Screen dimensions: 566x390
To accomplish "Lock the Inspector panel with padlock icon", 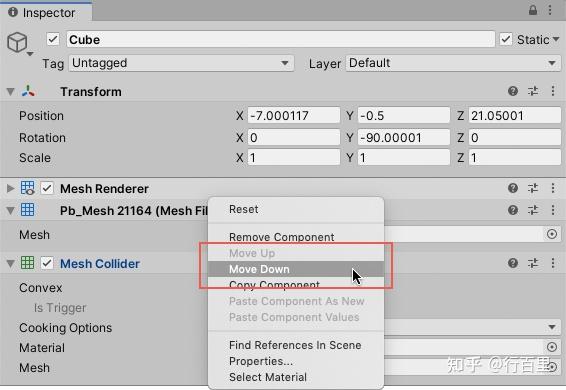I will [533, 10].
